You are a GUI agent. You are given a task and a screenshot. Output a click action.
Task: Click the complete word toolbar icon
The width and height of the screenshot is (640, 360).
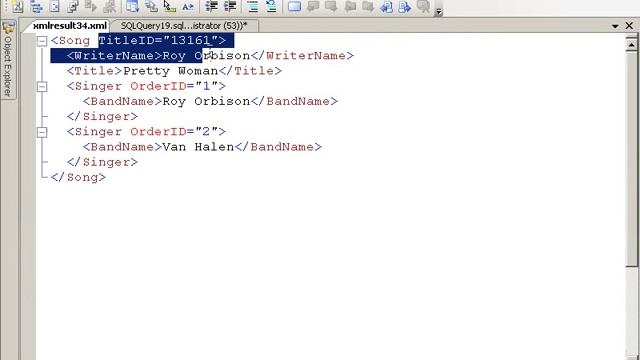(188, 6)
